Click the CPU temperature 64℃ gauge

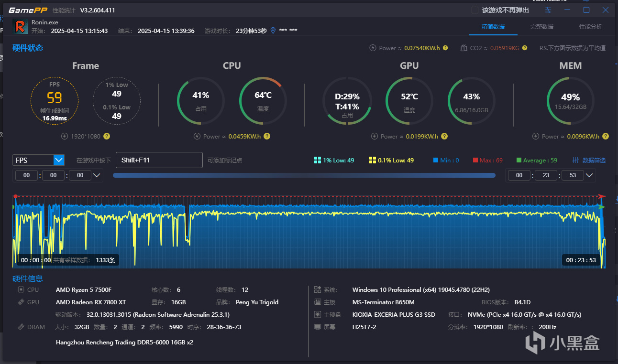click(x=263, y=101)
